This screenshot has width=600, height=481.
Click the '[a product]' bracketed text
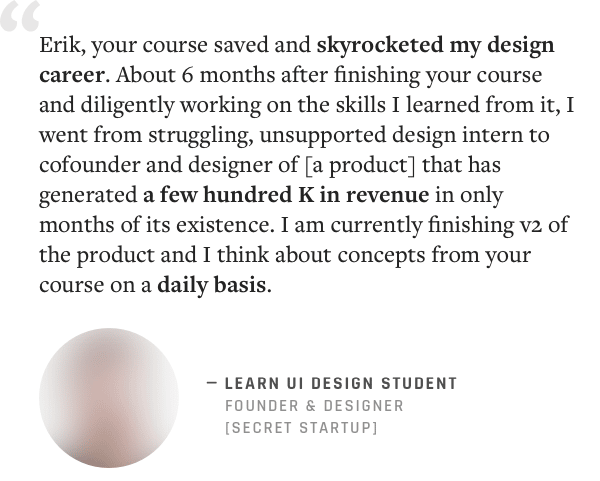pyautogui.click(x=360, y=166)
